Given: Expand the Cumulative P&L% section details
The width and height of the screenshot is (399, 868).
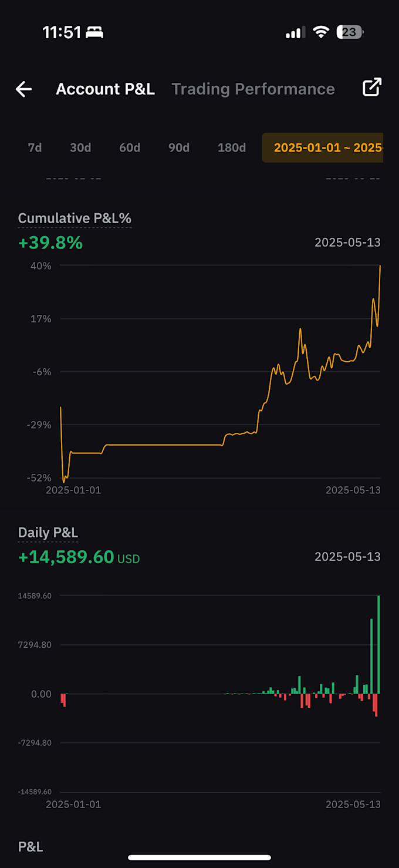Looking at the screenshot, I should click(75, 218).
